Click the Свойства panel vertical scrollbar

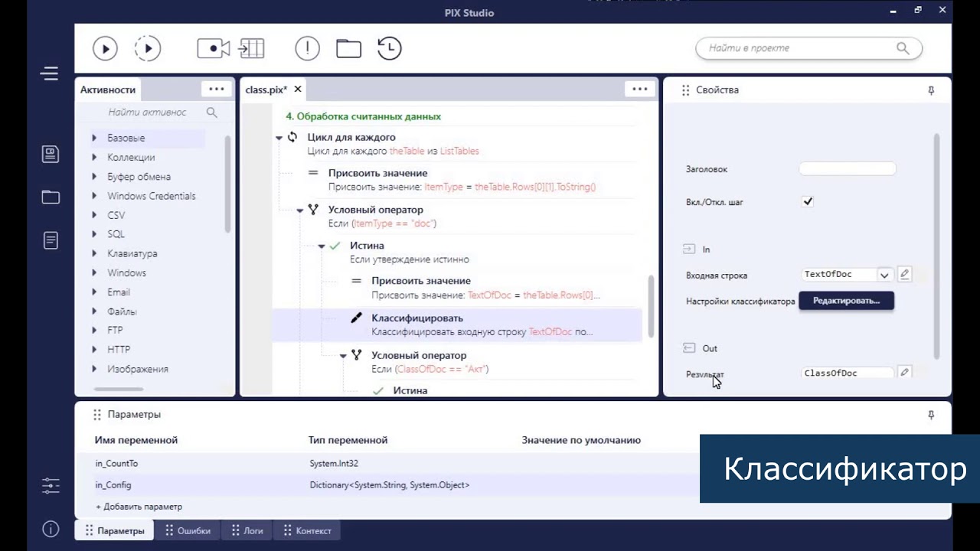936,245
